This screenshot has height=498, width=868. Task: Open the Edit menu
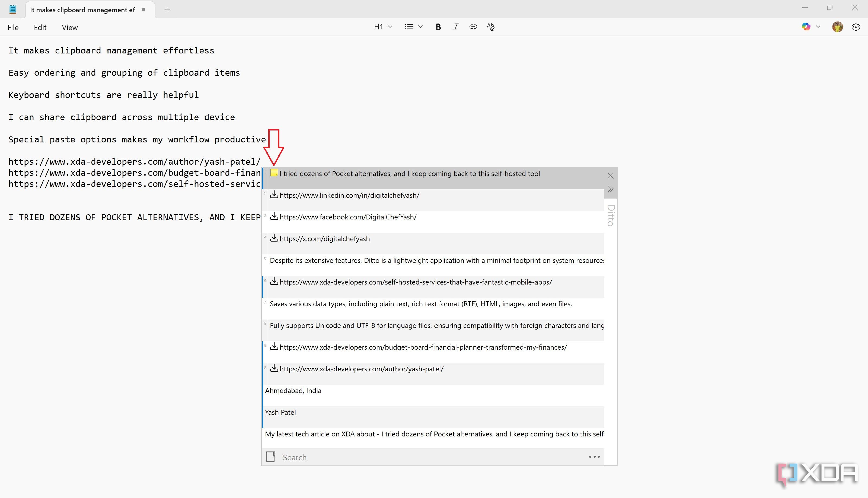click(x=40, y=27)
